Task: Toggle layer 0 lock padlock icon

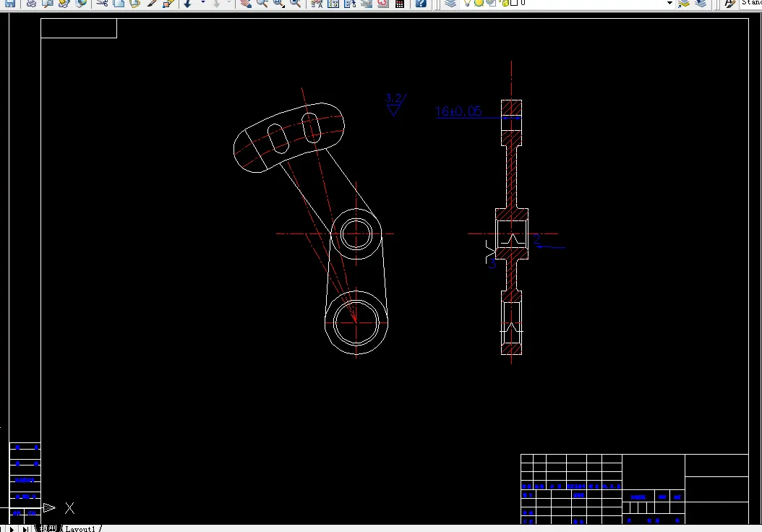Action: (505, 3)
